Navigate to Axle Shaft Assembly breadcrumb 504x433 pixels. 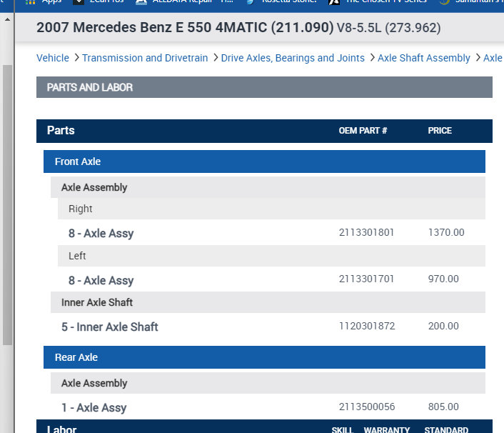(x=424, y=58)
